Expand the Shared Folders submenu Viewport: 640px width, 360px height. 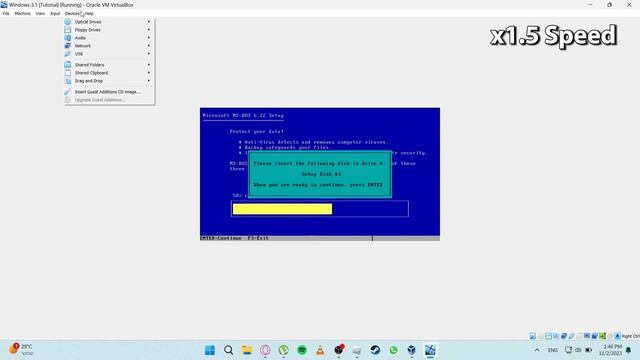point(109,64)
